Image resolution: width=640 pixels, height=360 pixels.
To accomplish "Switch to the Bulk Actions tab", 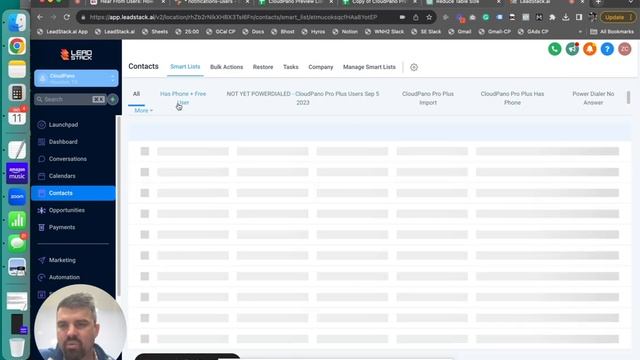I will point(227,67).
